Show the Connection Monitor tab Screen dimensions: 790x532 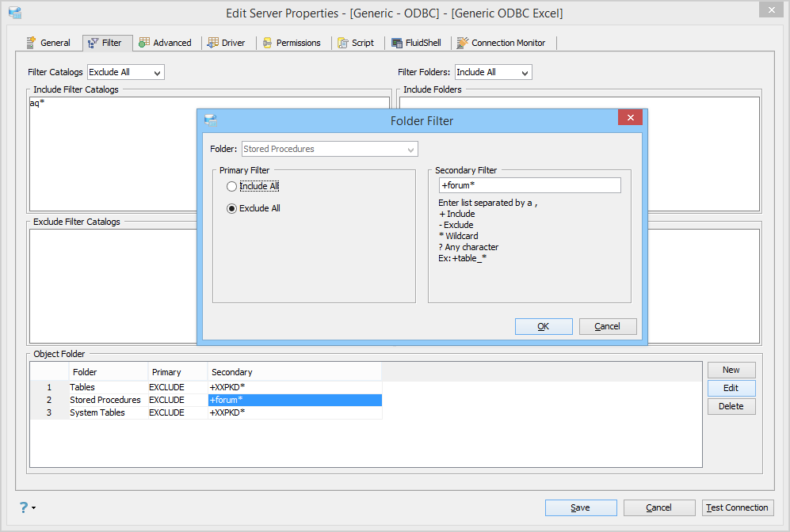(x=502, y=43)
